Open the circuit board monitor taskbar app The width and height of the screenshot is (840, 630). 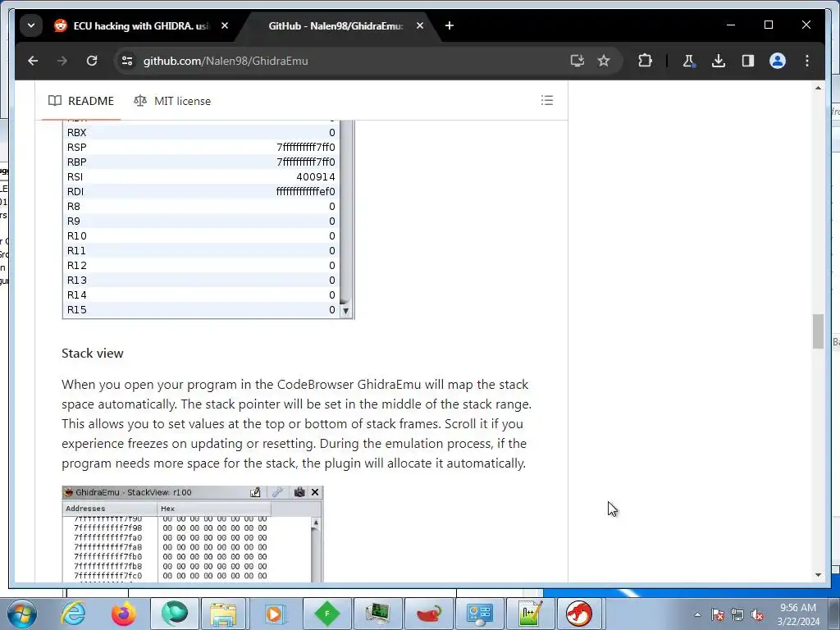pyautogui.click(x=378, y=614)
